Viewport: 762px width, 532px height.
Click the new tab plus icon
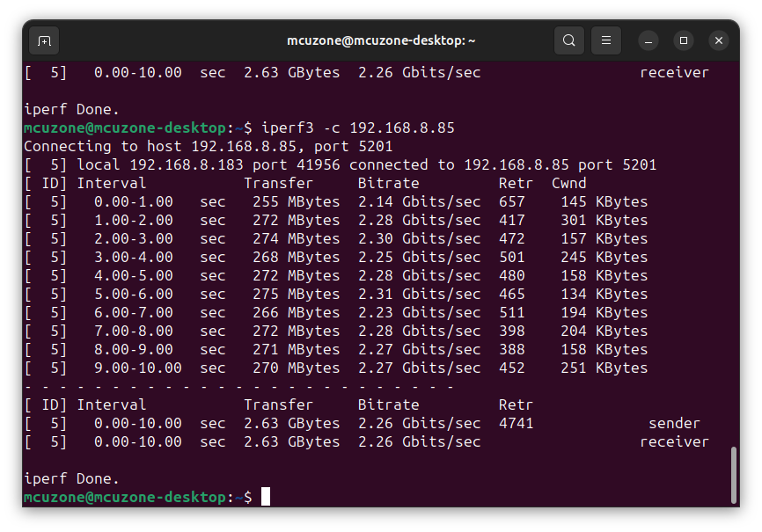(44, 40)
